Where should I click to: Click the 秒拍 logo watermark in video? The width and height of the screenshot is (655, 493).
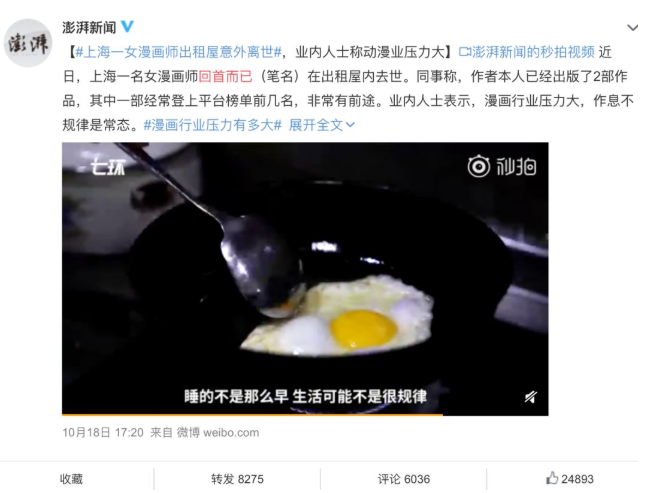click(502, 166)
